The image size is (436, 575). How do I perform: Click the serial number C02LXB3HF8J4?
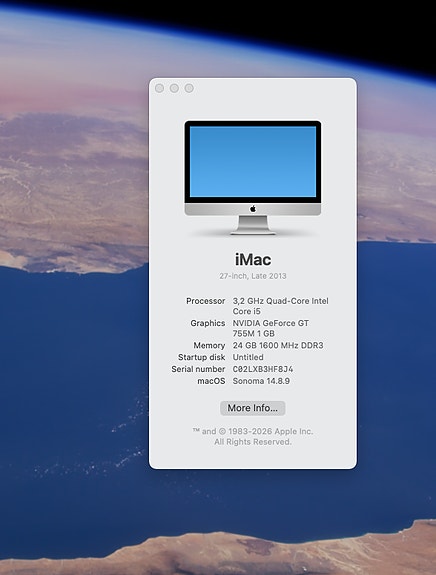click(263, 369)
